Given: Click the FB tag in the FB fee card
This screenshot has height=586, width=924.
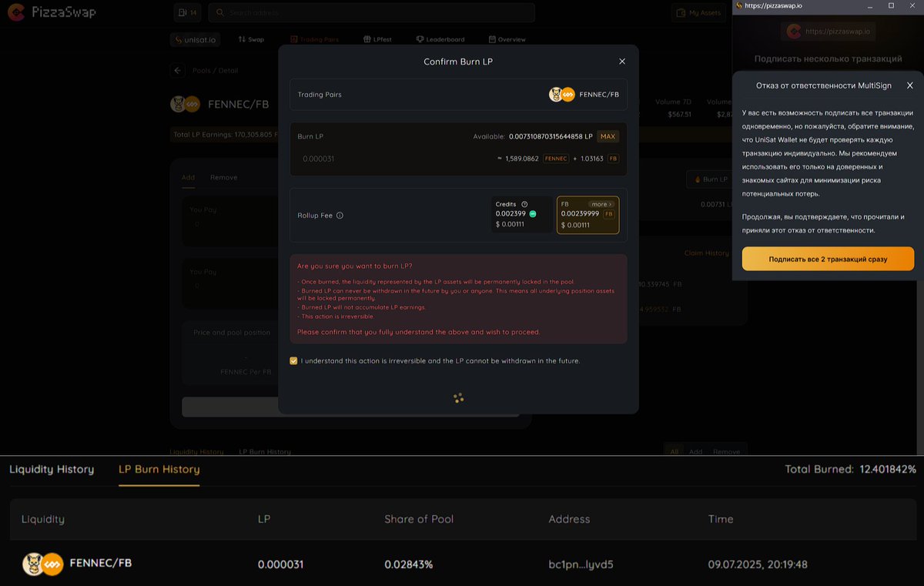Looking at the screenshot, I should coord(608,213).
